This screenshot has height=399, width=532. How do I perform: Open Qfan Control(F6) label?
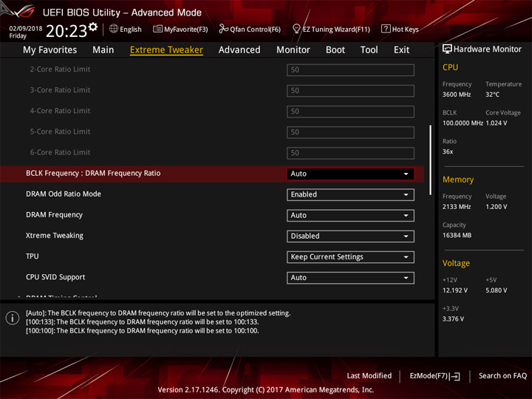[x=255, y=30]
